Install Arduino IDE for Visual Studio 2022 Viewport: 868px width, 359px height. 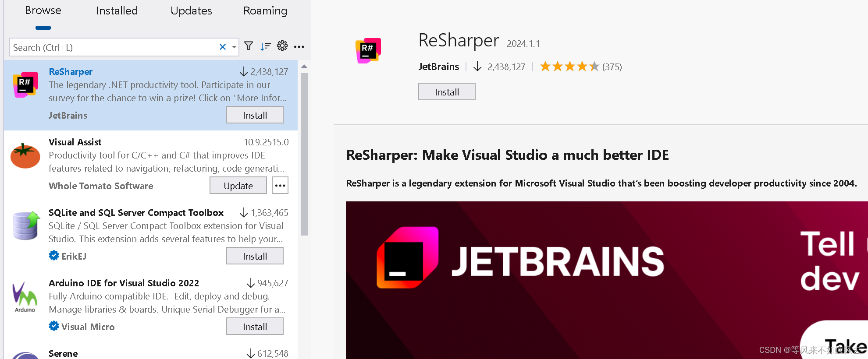coord(255,327)
